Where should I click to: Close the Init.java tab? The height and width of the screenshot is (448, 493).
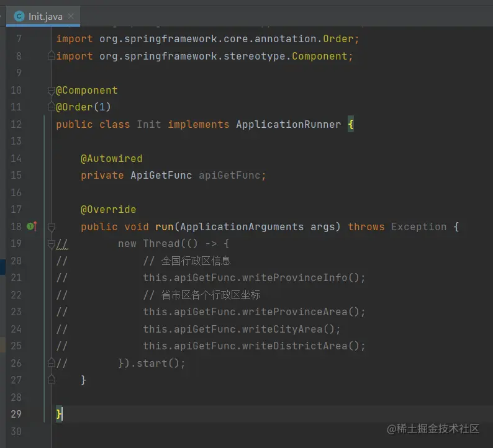point(71,16)
